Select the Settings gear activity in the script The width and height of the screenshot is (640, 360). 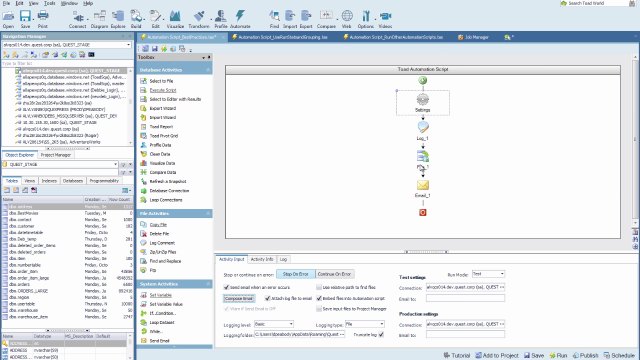422,102
